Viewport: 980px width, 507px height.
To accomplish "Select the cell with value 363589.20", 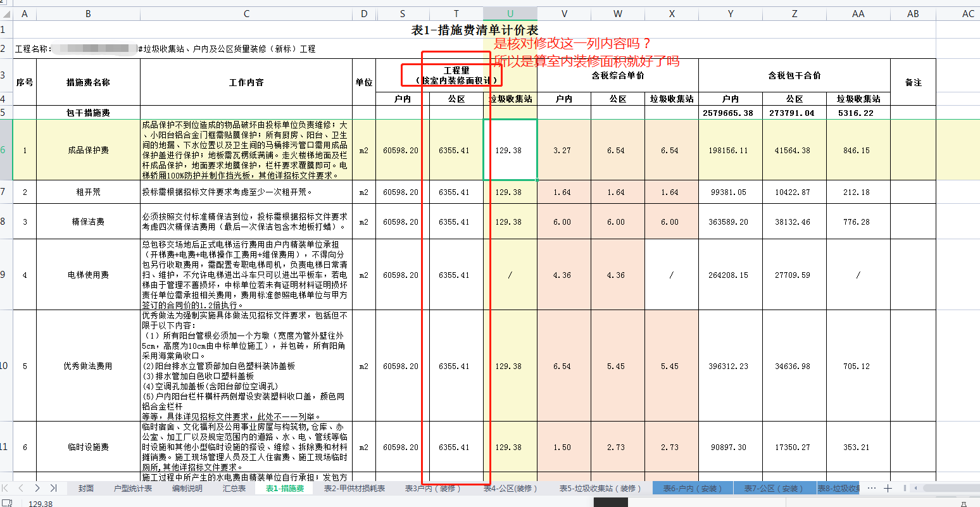I will tap(731, 222).
